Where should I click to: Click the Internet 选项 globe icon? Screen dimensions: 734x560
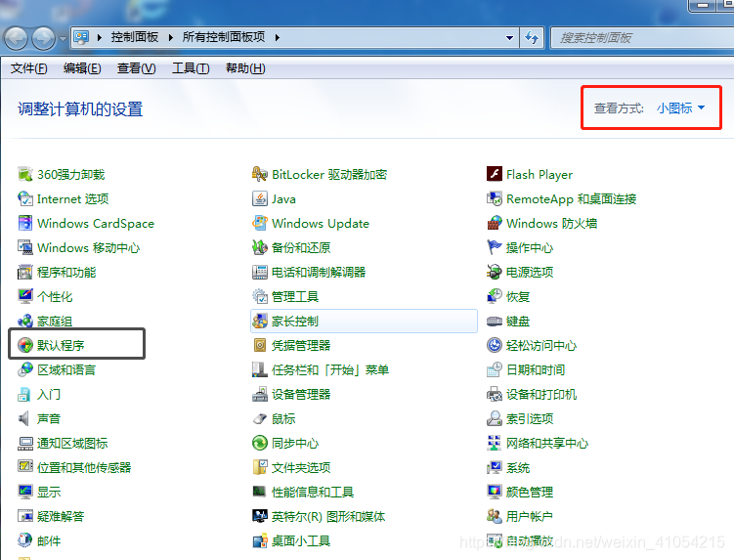(25, 198)
